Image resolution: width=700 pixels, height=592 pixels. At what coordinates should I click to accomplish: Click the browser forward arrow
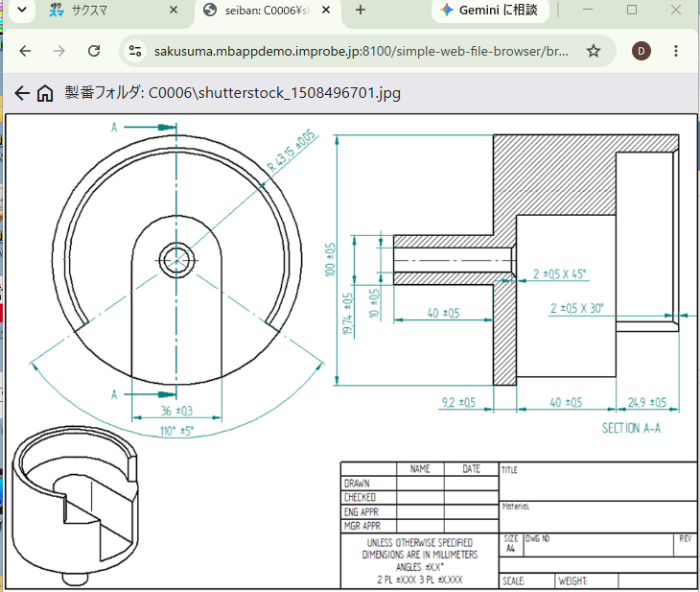(x=58, y=51)
